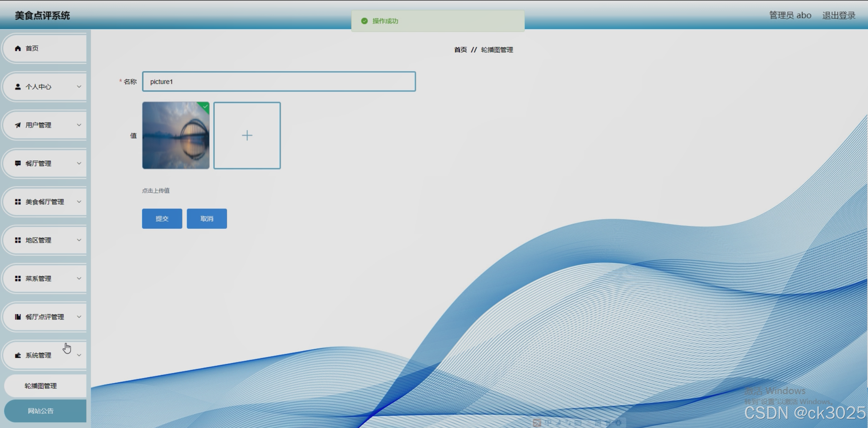Collapse the 系统管理 chevron
The width and height of the screenshot is (868, 428).
(79, 355)
